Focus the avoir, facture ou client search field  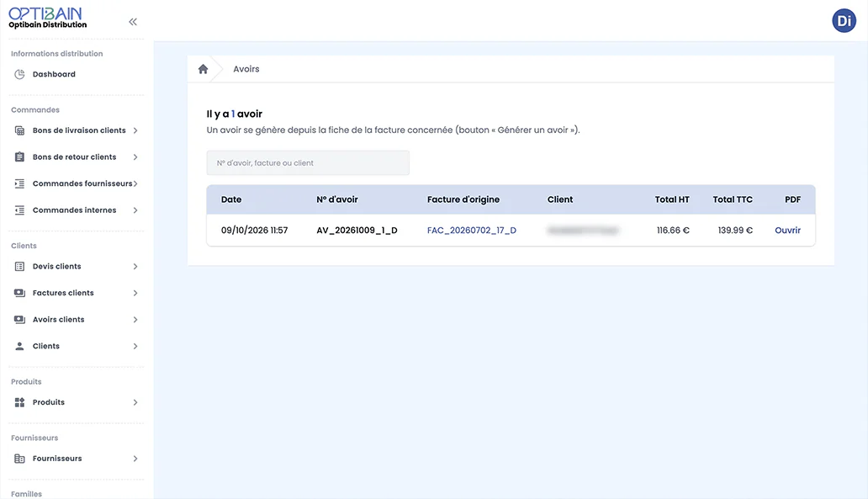308,162
